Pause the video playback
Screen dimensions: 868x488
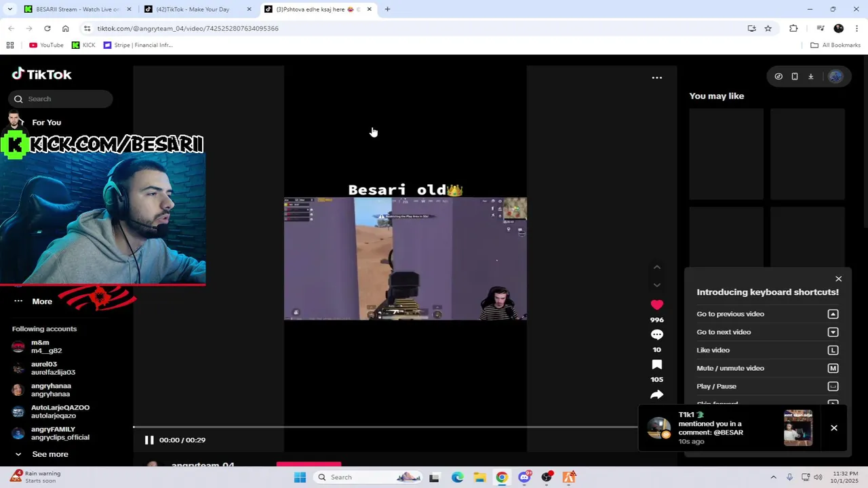point(149,440)
